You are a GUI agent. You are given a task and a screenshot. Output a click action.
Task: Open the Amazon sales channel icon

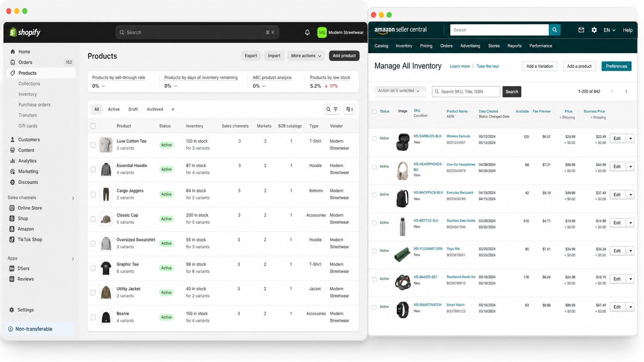12,229
